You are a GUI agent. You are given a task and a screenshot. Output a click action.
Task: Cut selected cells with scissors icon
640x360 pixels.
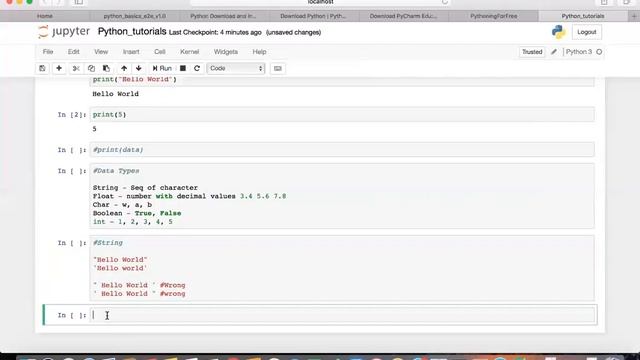click(76, 68)
